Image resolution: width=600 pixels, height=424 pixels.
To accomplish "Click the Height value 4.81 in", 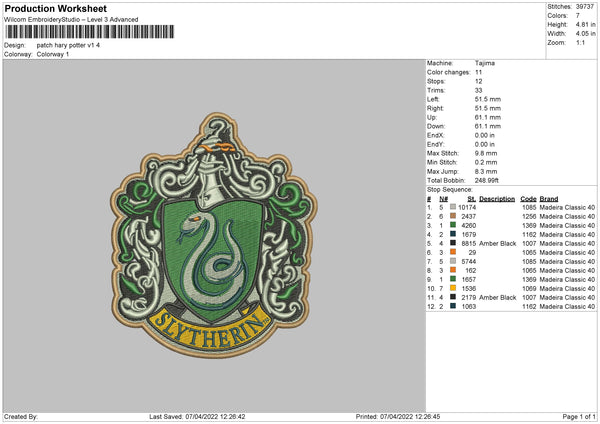I will (x=585, y=24).
